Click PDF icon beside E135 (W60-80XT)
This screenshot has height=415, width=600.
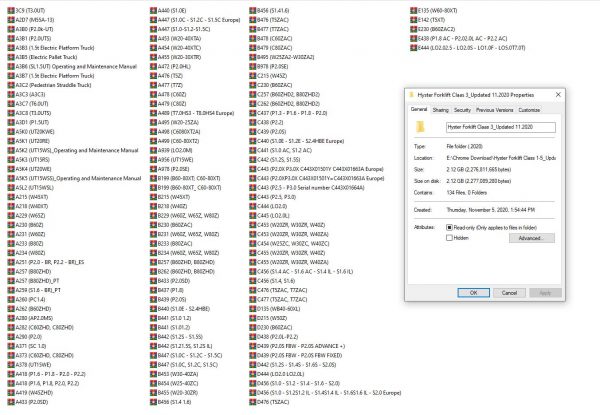tap(414, 10)
